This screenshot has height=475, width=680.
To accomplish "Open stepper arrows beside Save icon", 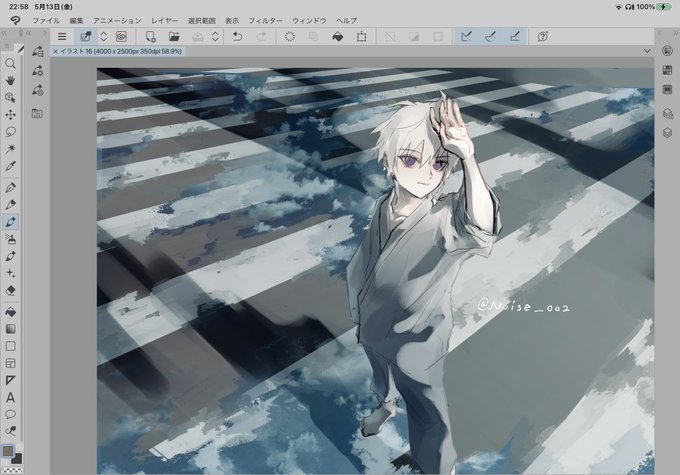I will (215, 37).
